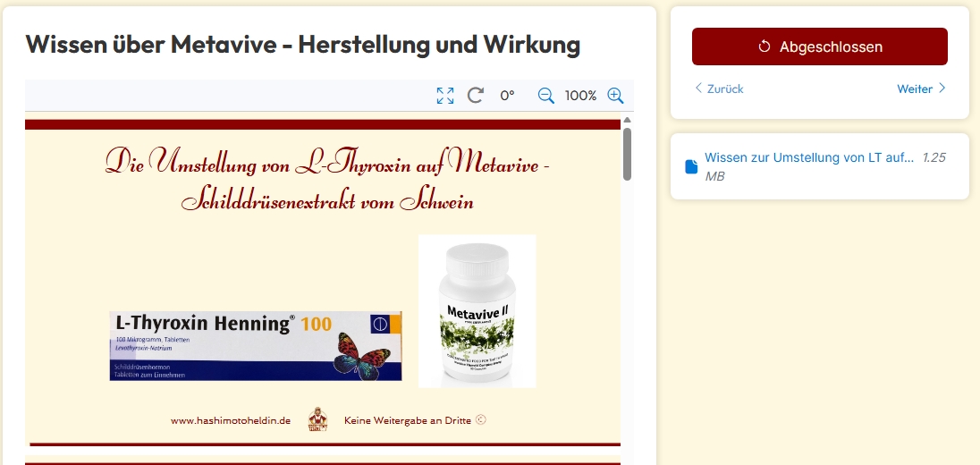Open the PDF viewer in fullscreen mode
Viewport: 980px width, 465px height.
(x=445, y=96)
